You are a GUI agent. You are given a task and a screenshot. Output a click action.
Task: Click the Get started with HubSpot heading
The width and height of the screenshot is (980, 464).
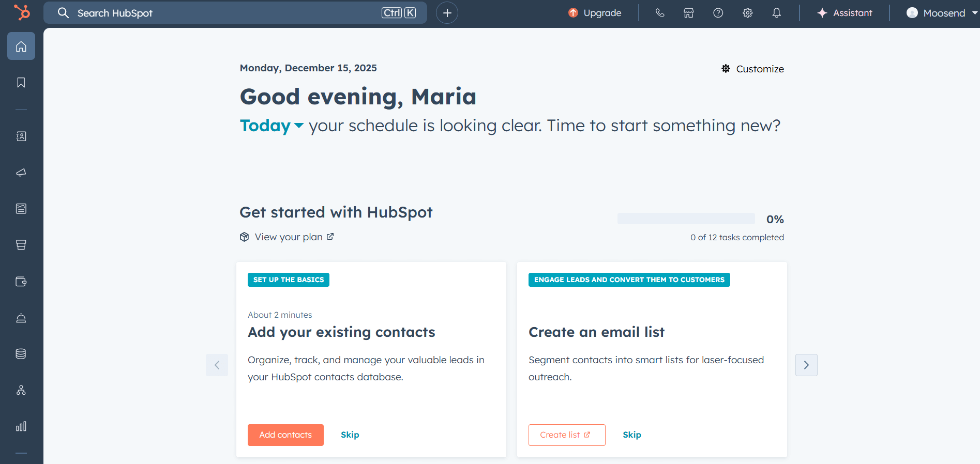pyautogui.click(x=336, y=212)
